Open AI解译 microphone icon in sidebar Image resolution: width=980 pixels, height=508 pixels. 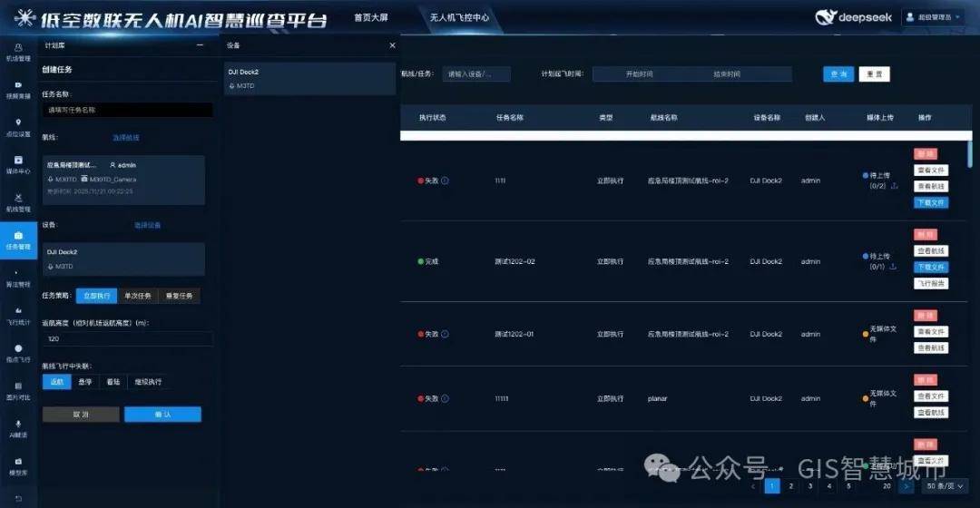pyautogui.click(x=18, y=428)
